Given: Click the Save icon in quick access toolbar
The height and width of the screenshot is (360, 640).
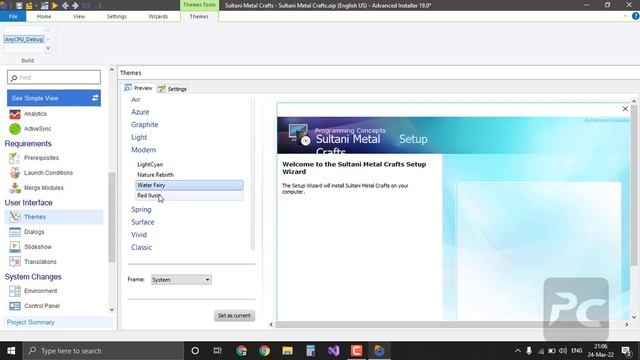Looking at the screenshot, I should (x=19, y=6).
